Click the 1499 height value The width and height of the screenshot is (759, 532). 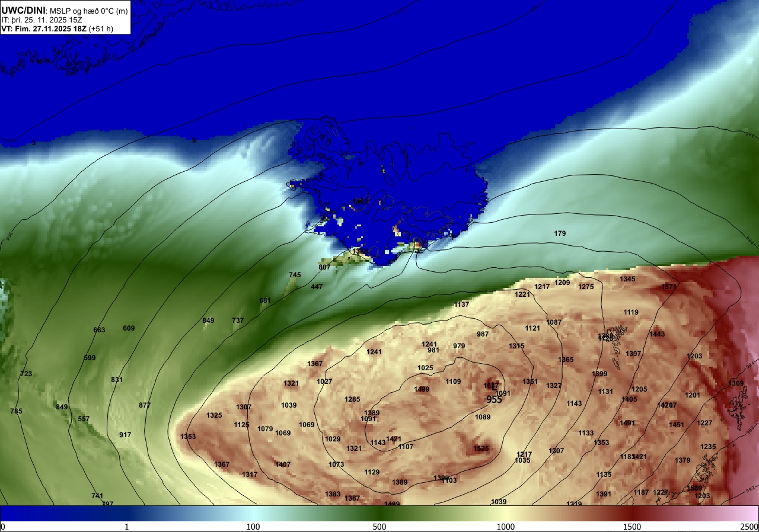tap(422, 389)
